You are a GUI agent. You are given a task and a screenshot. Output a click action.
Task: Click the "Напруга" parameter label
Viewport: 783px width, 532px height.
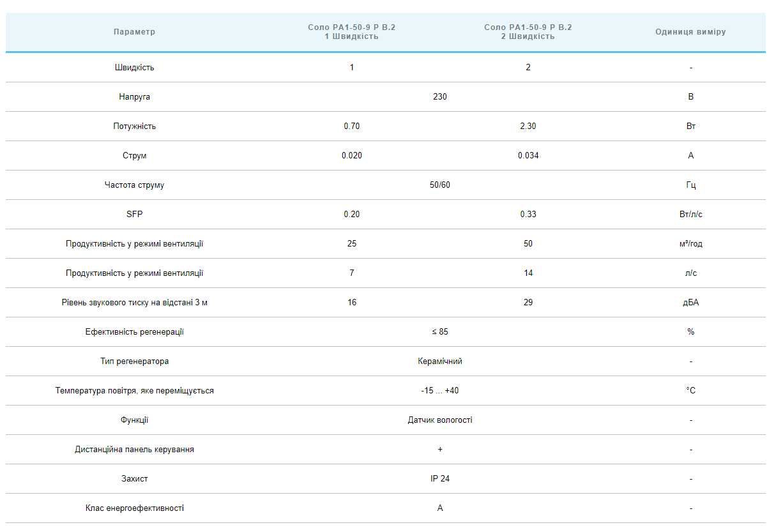tap(134, 97)
